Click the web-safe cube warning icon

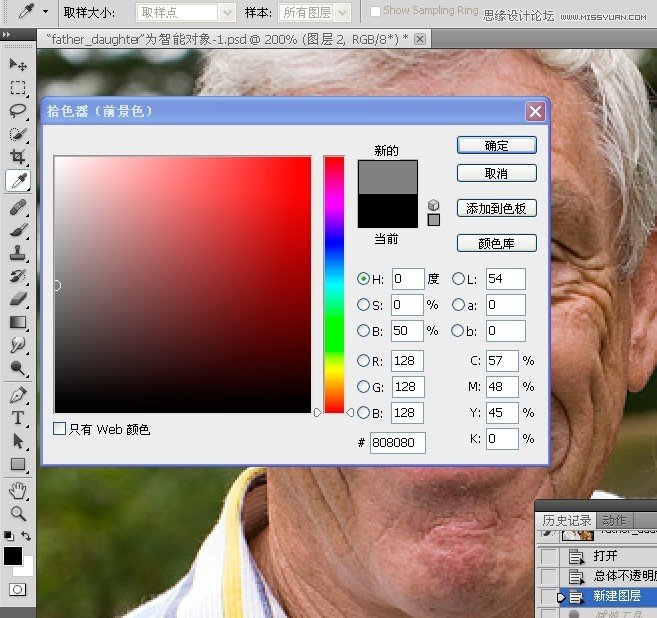[434, 205]
